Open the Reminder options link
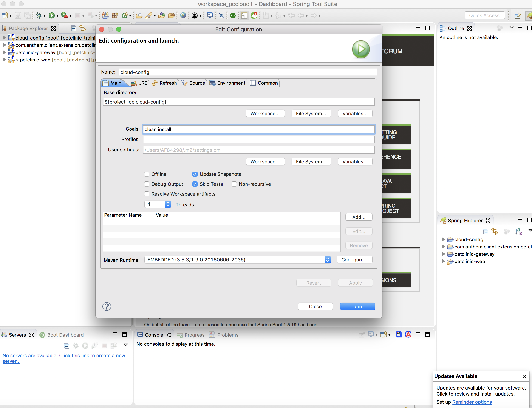Viewport: 532px width, 408px height. click(472, 402)
